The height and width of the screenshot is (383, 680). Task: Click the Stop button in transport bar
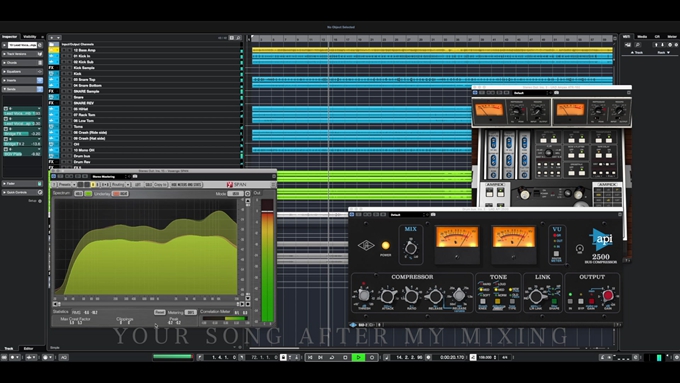[x=345, y=357]
